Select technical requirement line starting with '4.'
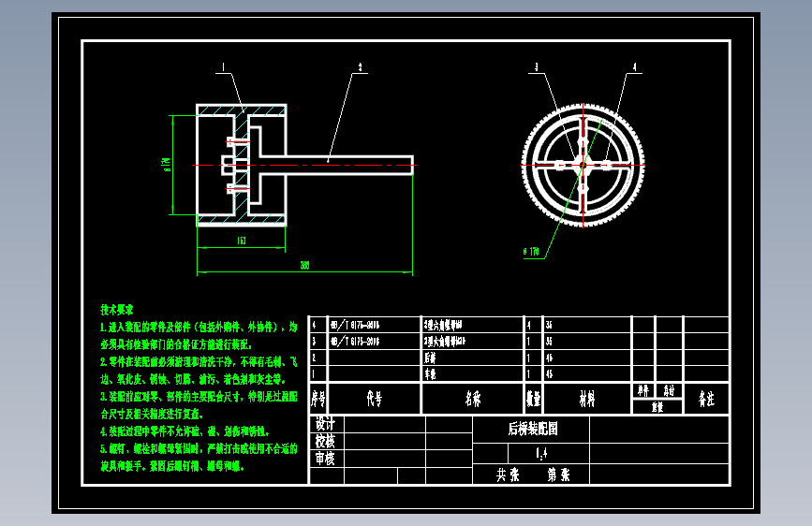The image size is (812, 526). (x=185, y=431)
